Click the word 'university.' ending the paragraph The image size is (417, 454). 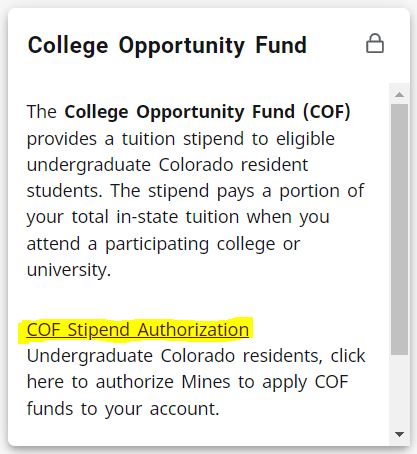pyautogui.click(x=69, y=270)
